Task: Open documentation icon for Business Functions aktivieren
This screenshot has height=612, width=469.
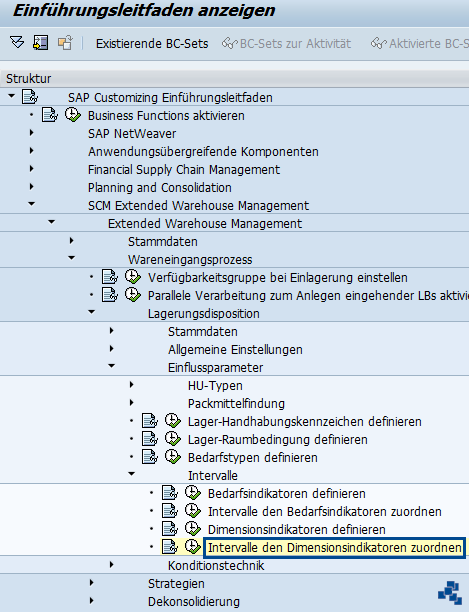Action: point(50,115)
